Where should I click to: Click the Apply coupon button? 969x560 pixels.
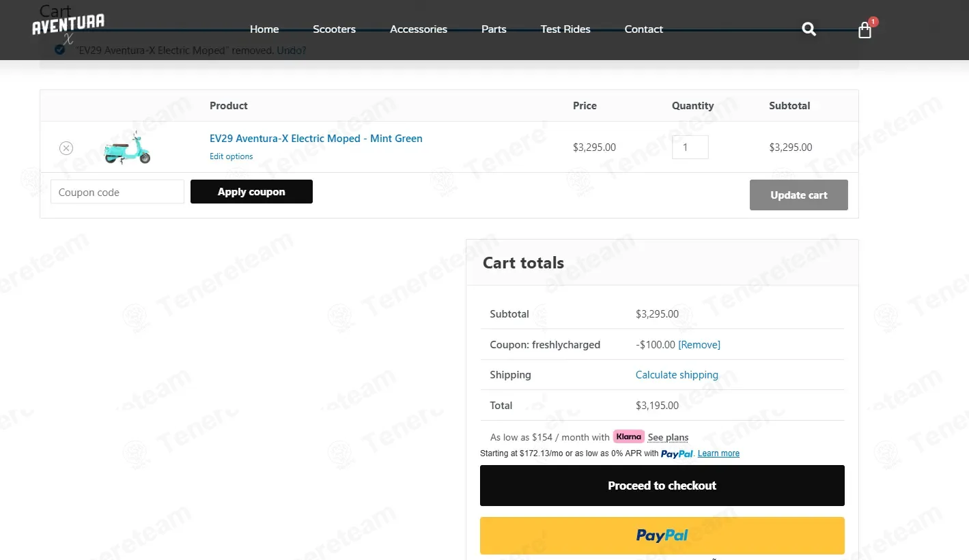coord(251,192)
